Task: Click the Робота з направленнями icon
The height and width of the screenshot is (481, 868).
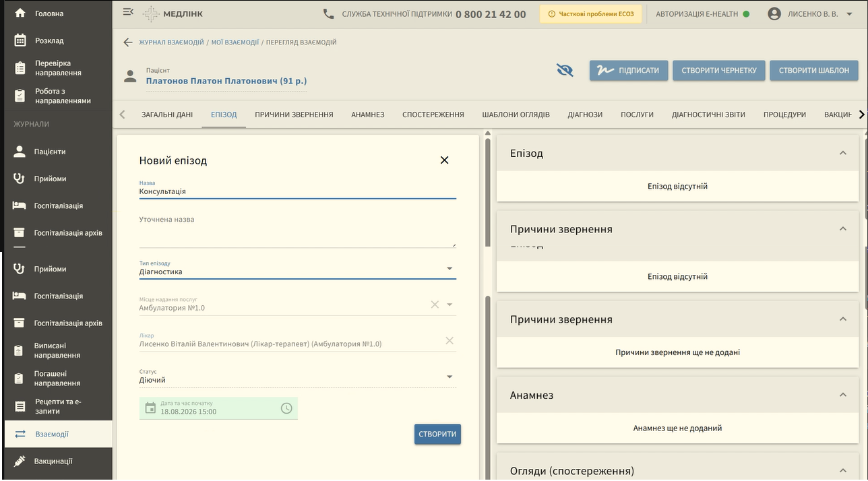Action: click(20, 96)
